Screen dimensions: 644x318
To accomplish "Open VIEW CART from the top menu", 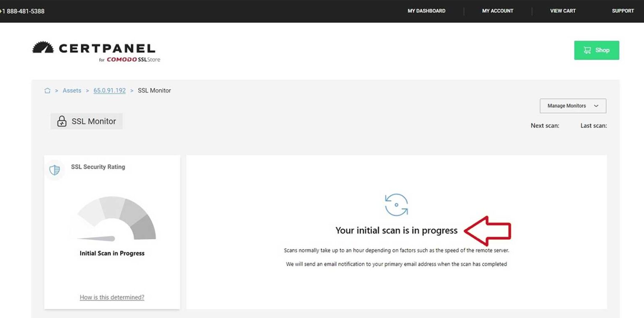I will pyautogui.click(x=563, y=11).
